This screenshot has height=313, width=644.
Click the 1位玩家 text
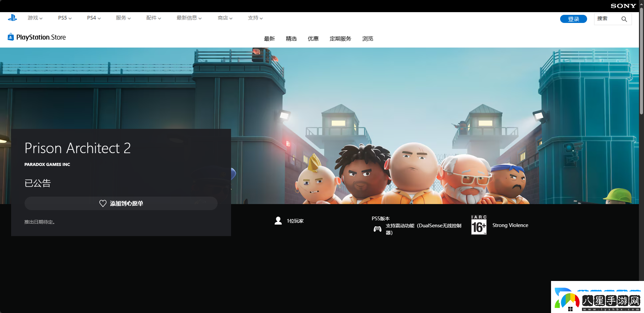point(295,221)
